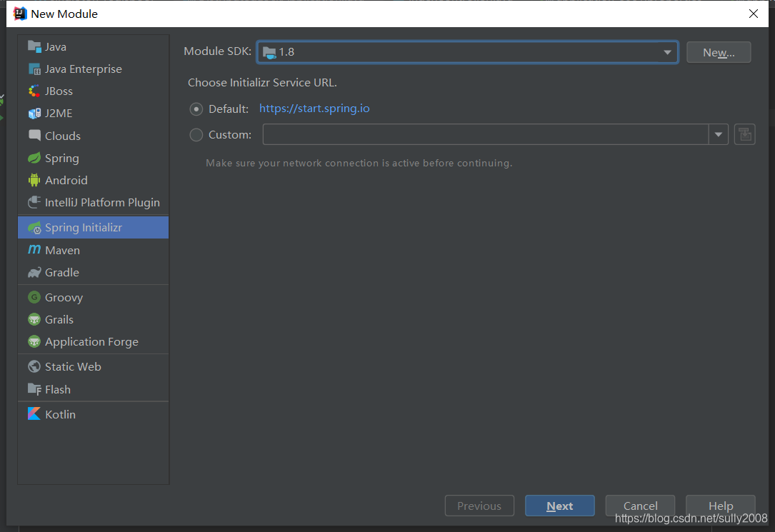This screenshot has width=775, height=532.
Task: Select Gradle module type label
Action: pos(61,273)
